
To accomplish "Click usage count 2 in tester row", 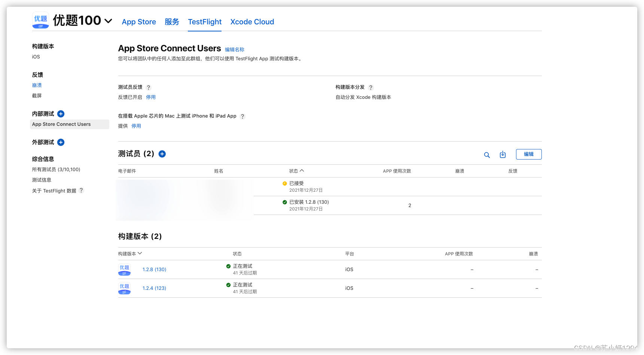I will 410,206.
